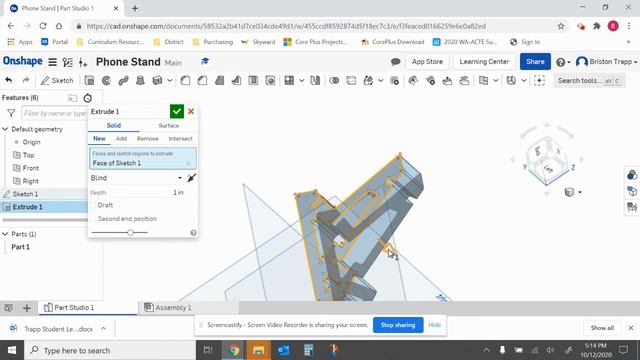640x360 pixels.
Task: Open the Appearances panel icon on right edge
Action: pos(632,175)
